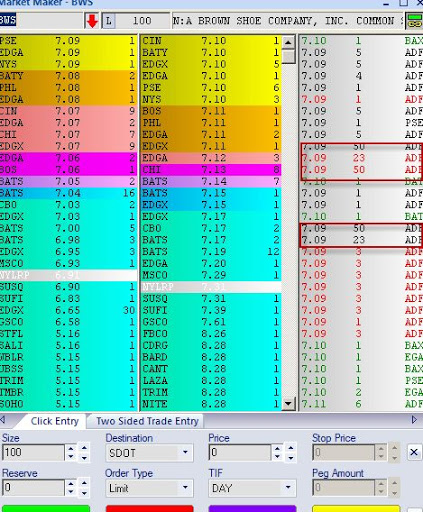Switch to the Two Sided Trade Entry tab
This screenshot has width=423, height=512.
147,421
